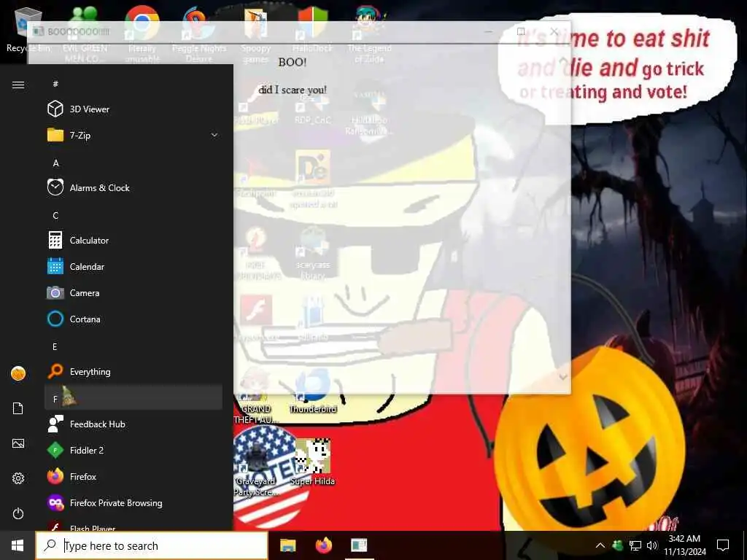Open Firefox from the Start menu list

pos(133,476)
